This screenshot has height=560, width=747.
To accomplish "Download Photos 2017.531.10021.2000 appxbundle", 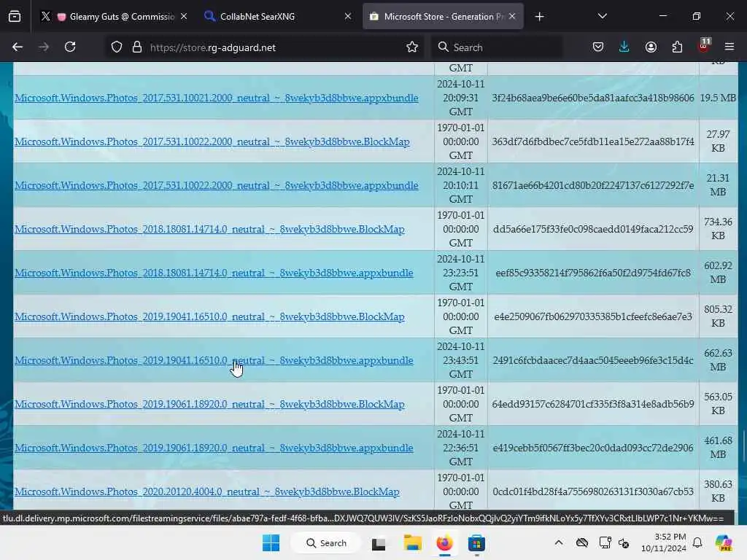I will click(216, 98).
